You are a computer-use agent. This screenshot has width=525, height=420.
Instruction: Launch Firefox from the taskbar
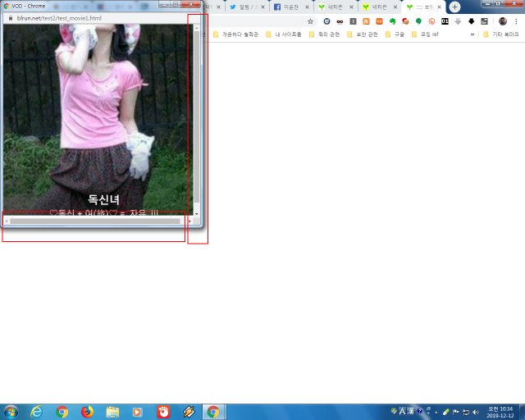click(x=88, y=412)
